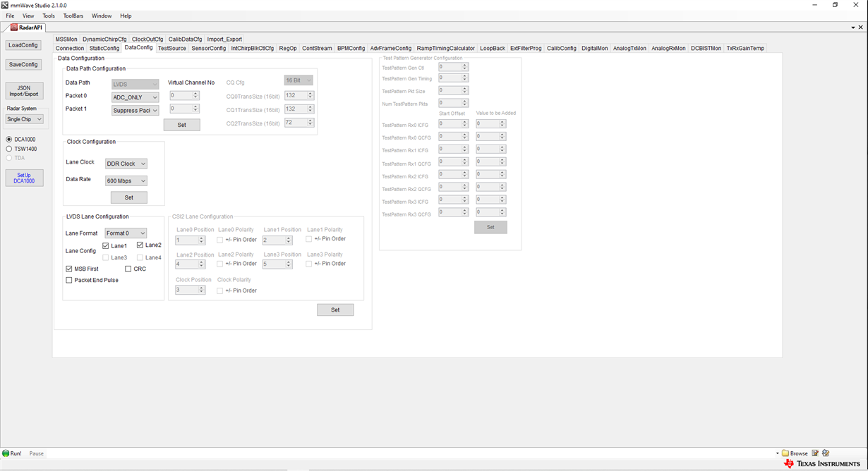868x471 pixels.
Task: Enable the Packet End Pulse checkbox
Action: pos(69,280)
